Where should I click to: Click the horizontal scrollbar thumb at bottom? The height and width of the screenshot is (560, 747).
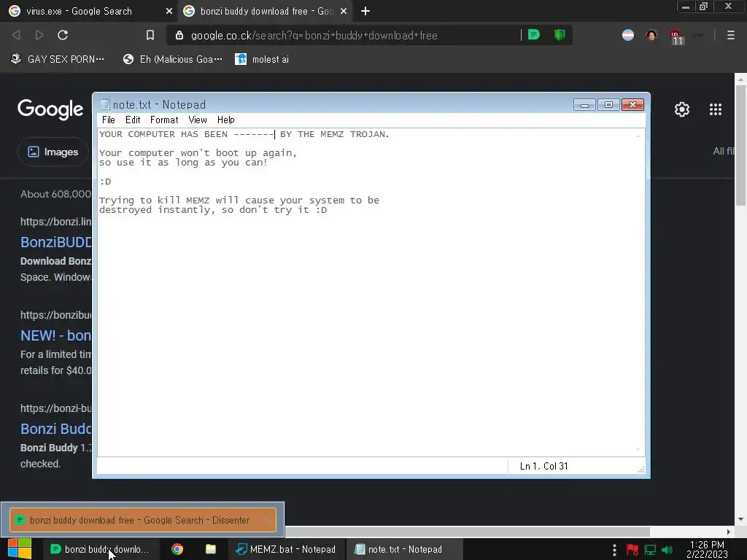point(467,532)
